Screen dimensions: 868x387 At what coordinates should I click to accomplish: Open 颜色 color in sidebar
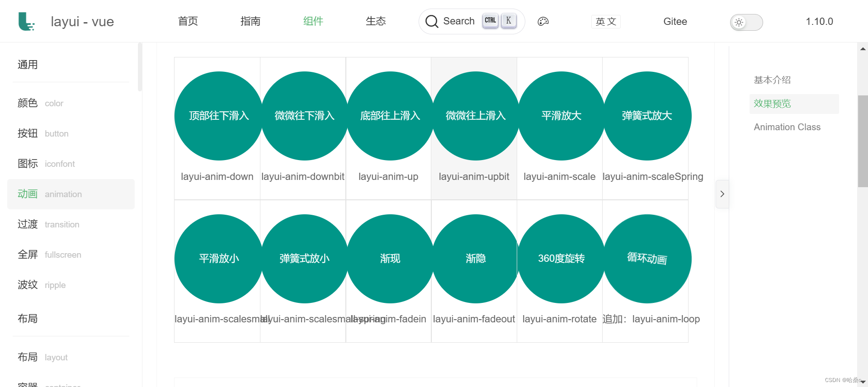(71, 103)
